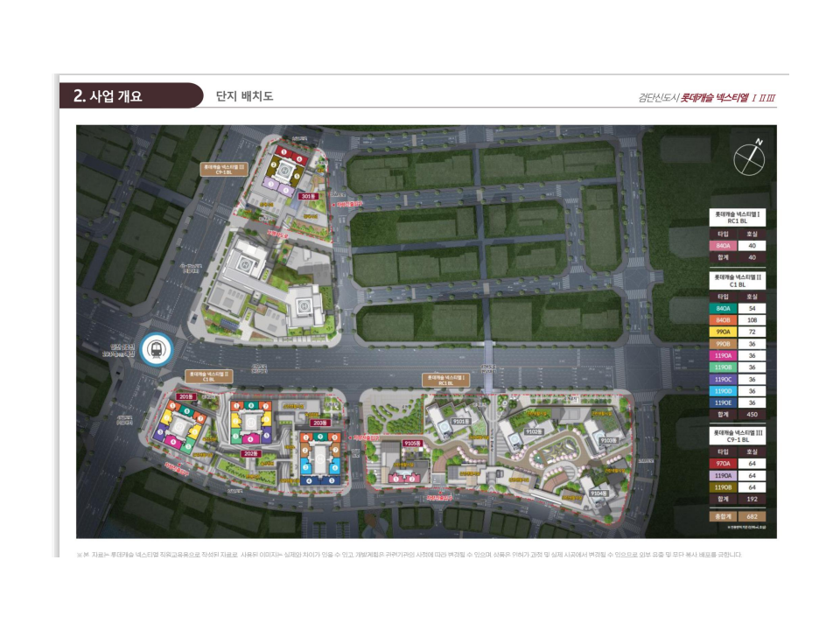The image size is (840, 630).
Task: Click value 108 beside 84OB
Action: (x=752, y=320)
